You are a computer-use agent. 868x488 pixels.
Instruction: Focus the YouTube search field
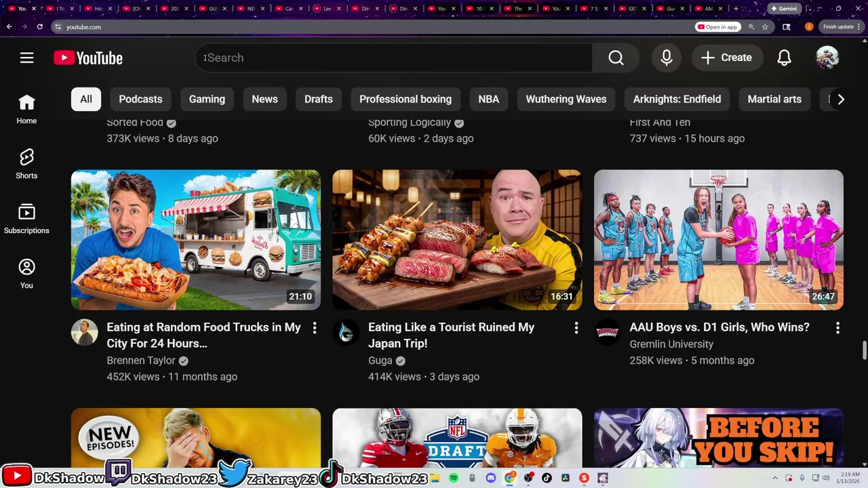tap(395, 58)
